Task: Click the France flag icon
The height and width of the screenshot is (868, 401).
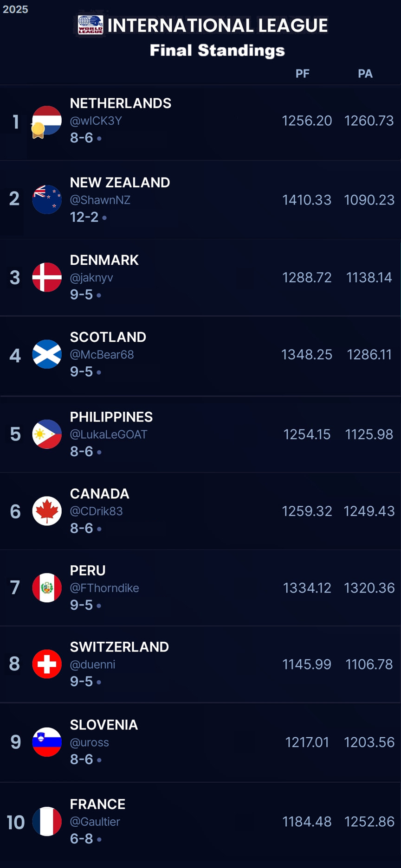Action: (x=47, y=821)
